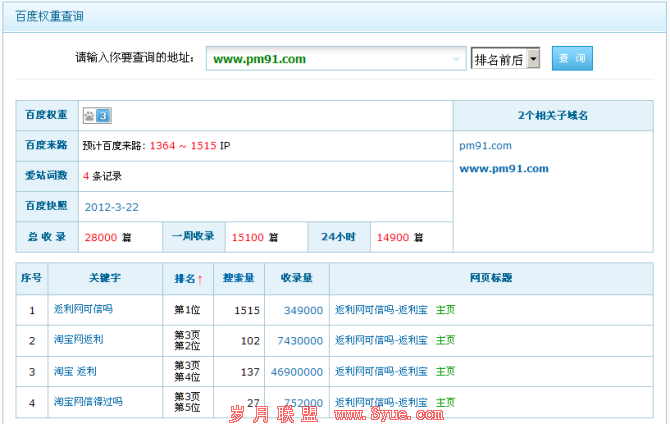Click rank cell 第3页 第2位
Viewport: 670px width, 424px height.
pyautogui.click(x=187, y=340)
